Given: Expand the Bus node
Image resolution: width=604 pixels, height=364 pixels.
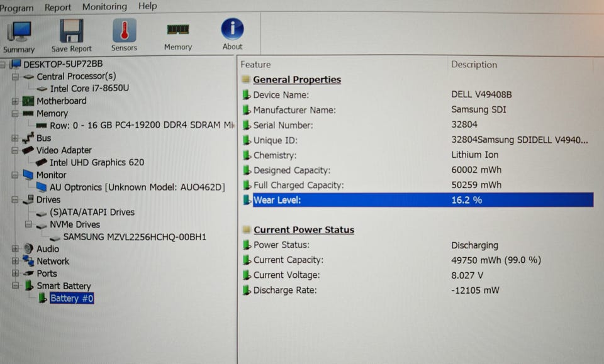Looking at the screenshot, I should tap(15, 138).
